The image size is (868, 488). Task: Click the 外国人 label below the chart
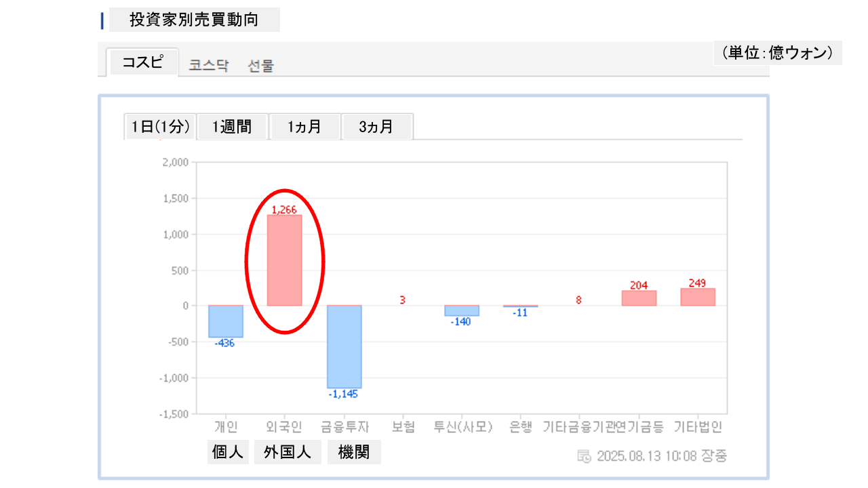pos(288,452)
